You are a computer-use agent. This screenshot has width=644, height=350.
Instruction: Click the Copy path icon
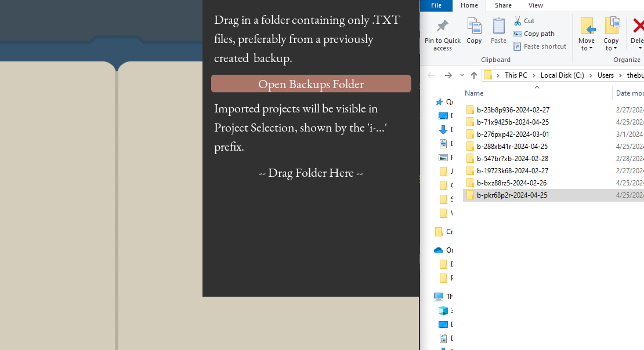518,34
